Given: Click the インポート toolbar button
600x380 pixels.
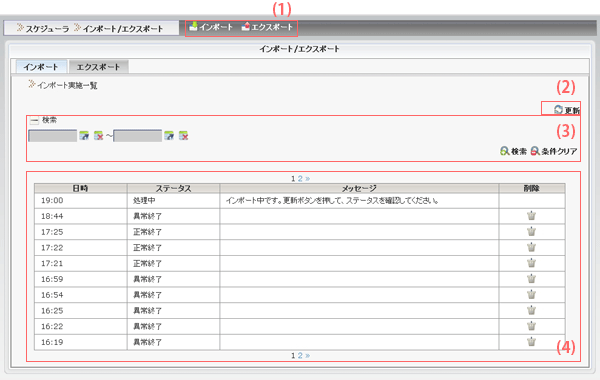Looking at the screenshot, I should click(211, 27).
